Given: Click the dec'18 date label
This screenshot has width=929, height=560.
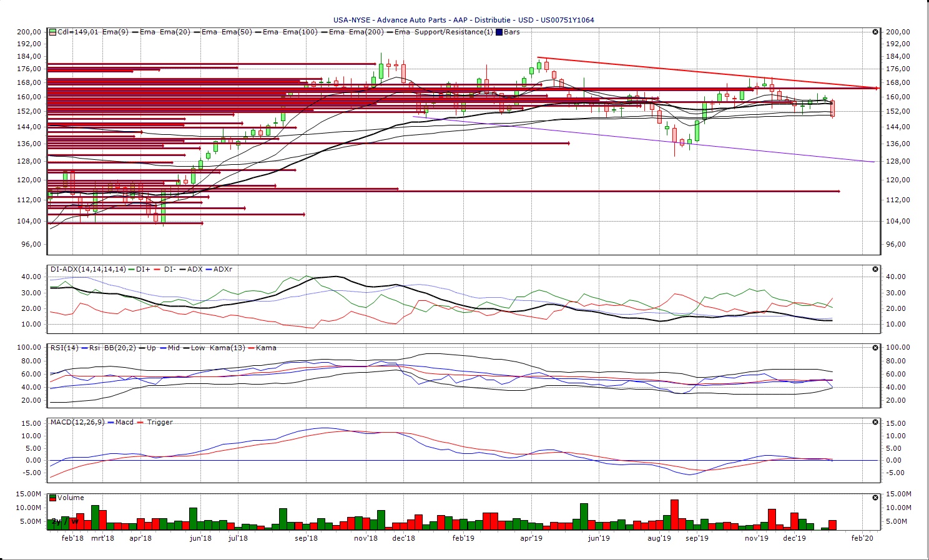Looking at the screenshot, I should (403, 538).
